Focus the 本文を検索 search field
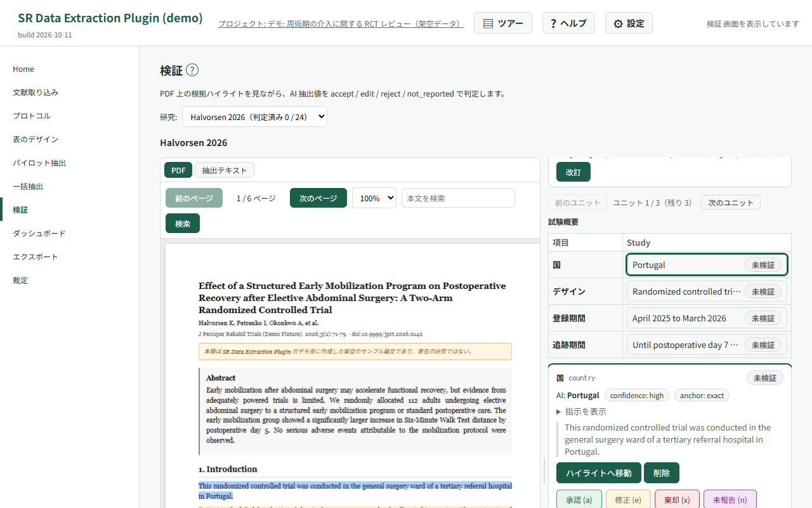This screenshot has width=812, height=508. (x=458, y=198)
